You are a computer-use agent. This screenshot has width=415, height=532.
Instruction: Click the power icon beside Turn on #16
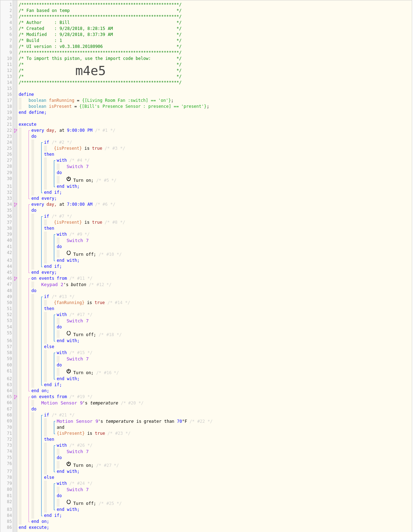(69, 371)
